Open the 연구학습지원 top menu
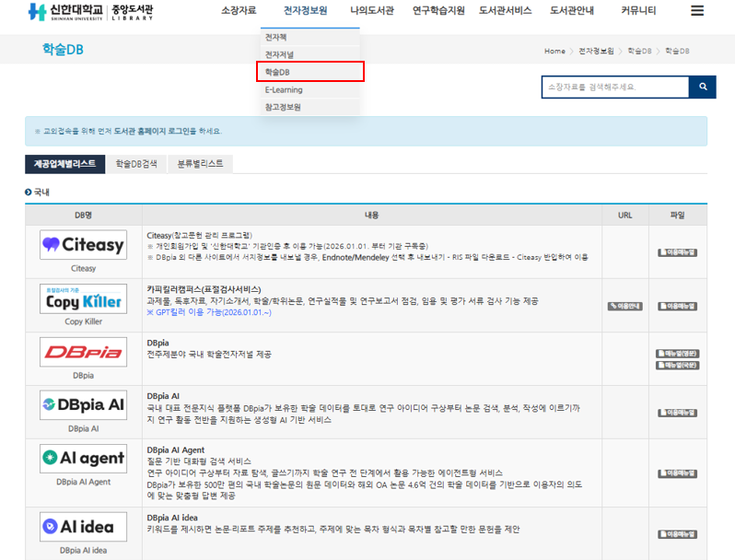The width and height of the screenshot is (735, 560). [x=438, y=10]
